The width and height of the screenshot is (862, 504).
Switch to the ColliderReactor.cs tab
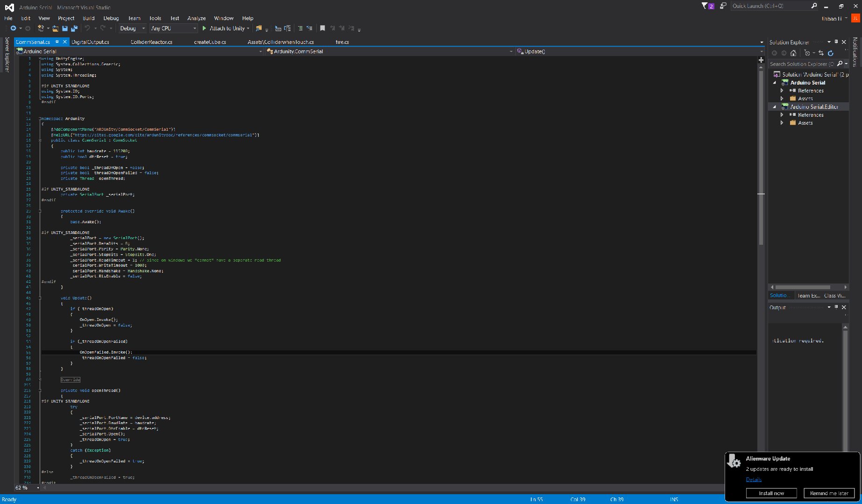(151, 42)
